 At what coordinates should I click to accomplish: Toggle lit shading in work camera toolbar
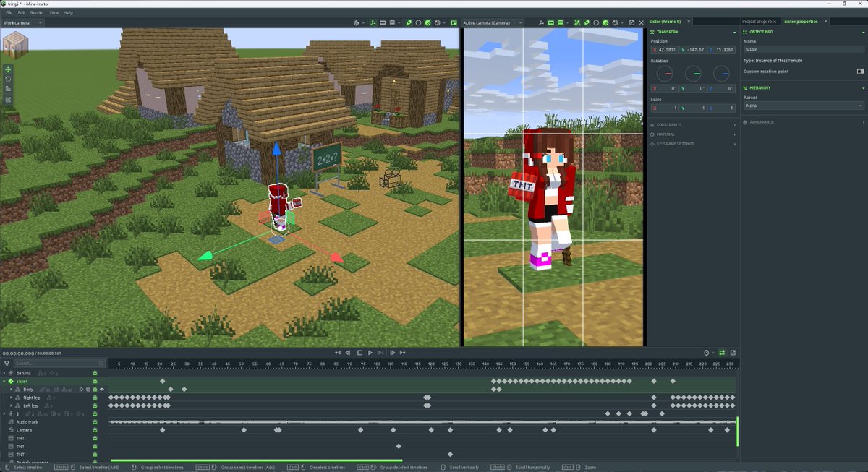tap(427, 22)
